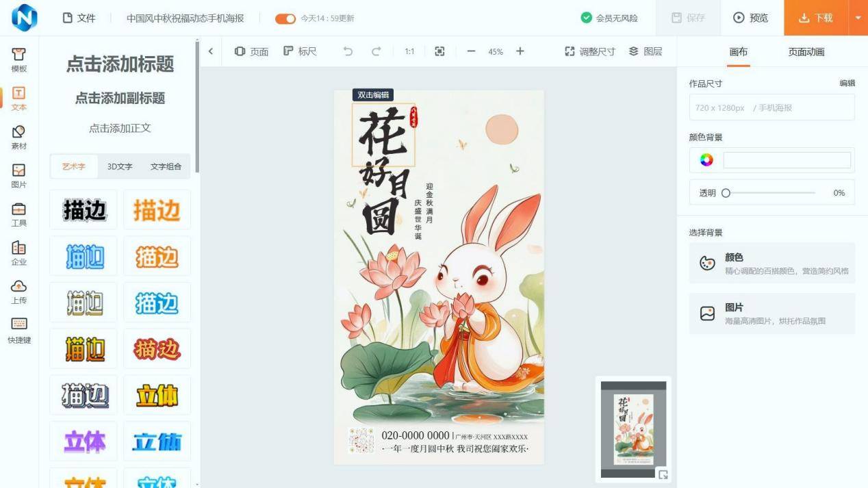Pick the bright blue 描边 style, third row
The width and height of the screenshot is (868, 488).
(x=157, y=302)
